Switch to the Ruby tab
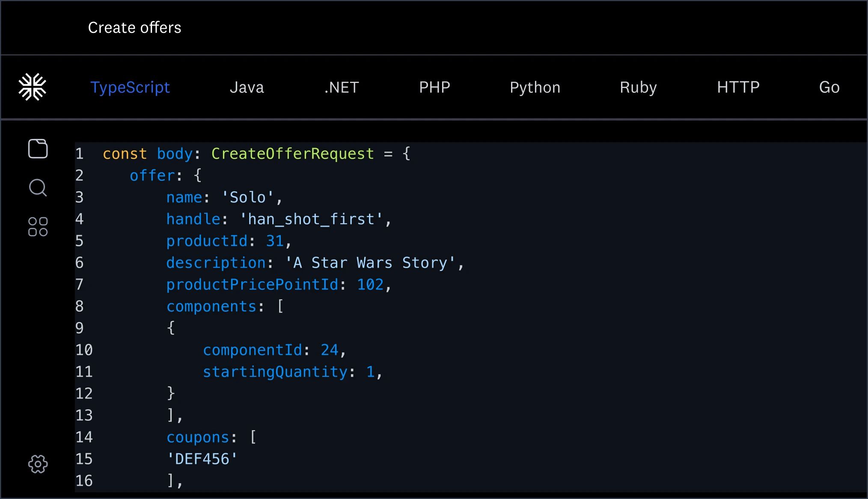This screenshot has width=868, height=499. (x=638, y=87)
